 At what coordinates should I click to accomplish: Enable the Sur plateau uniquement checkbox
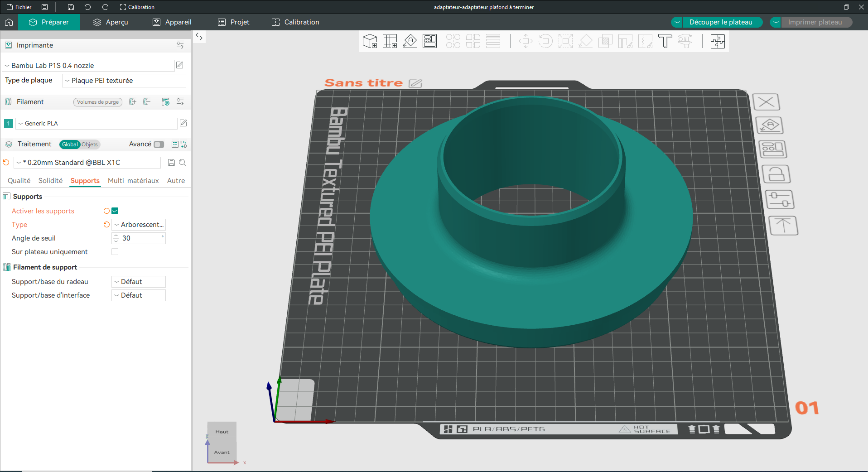click(115, 252)
